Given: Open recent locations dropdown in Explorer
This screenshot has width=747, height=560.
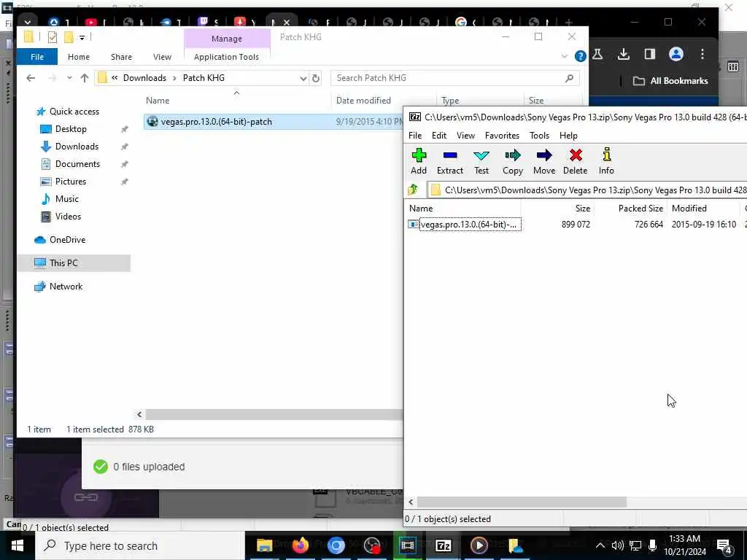Looking at the screenshot, I should click(x=69, y=78).
